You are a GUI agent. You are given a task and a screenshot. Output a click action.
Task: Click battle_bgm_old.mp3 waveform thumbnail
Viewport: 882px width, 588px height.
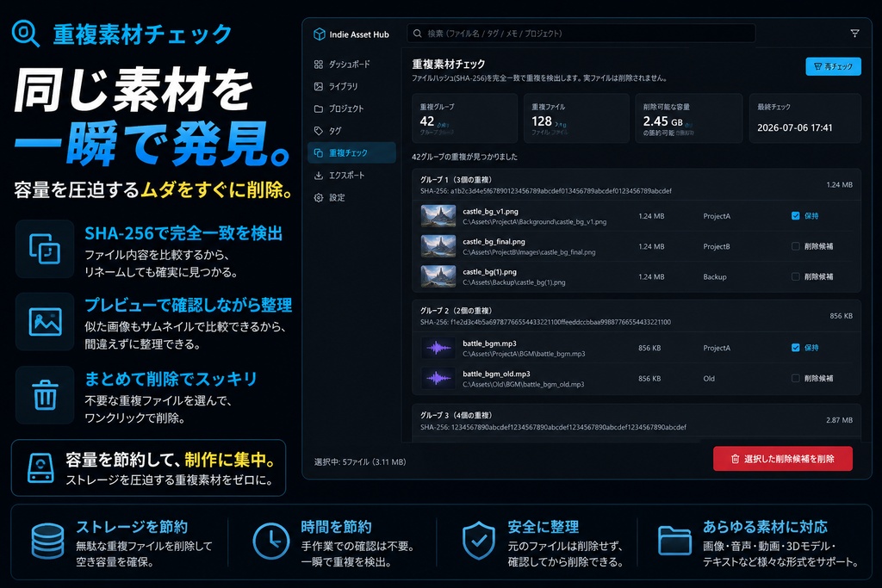point(438,378)
